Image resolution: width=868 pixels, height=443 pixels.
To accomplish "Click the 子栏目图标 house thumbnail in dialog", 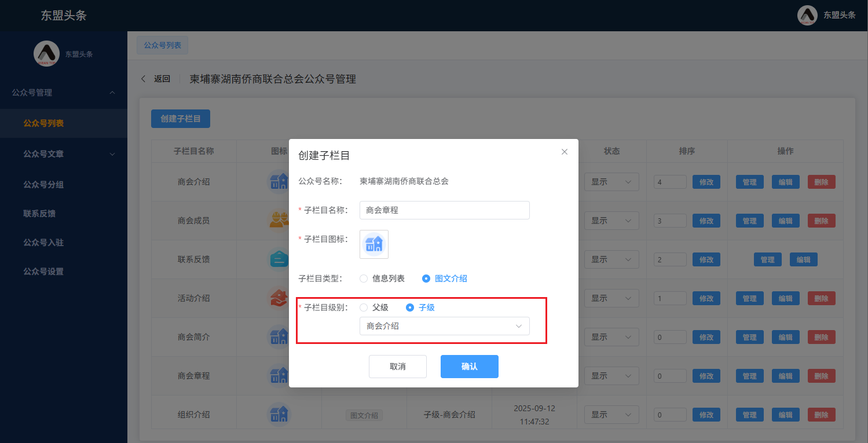I will [374, 244].
